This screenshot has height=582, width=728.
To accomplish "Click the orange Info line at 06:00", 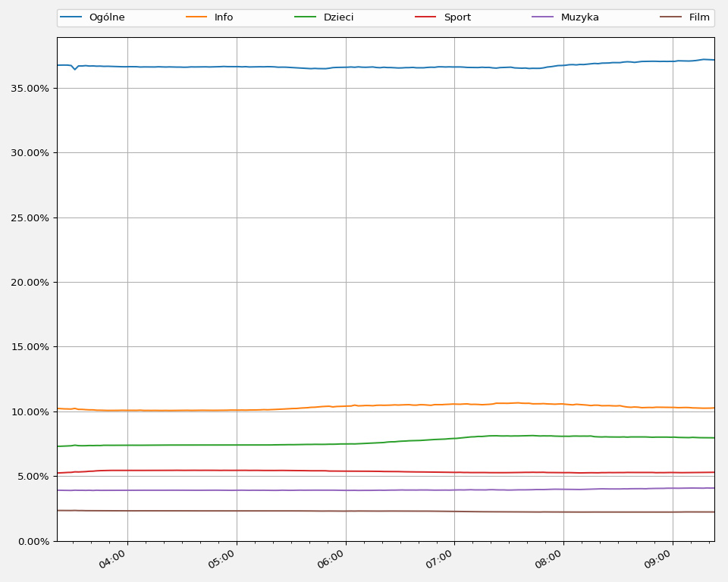I will click(x=346, y=406).
